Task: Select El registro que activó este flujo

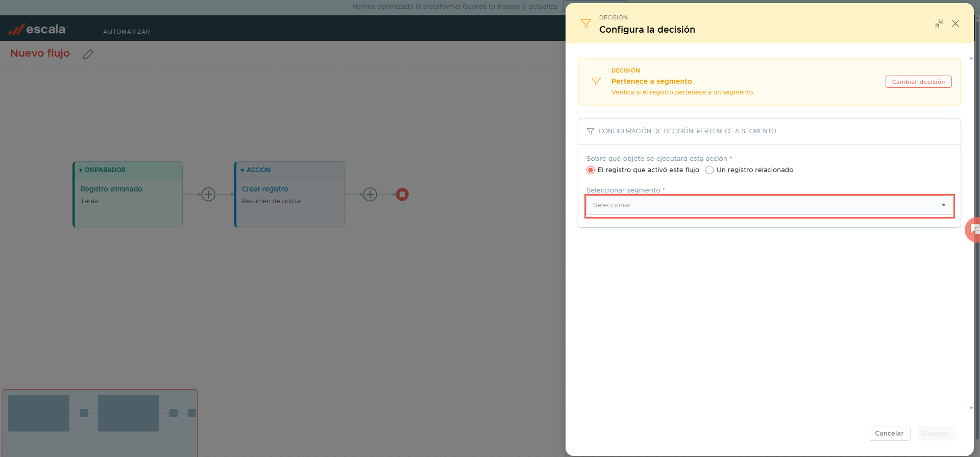Action: (591, 170)
